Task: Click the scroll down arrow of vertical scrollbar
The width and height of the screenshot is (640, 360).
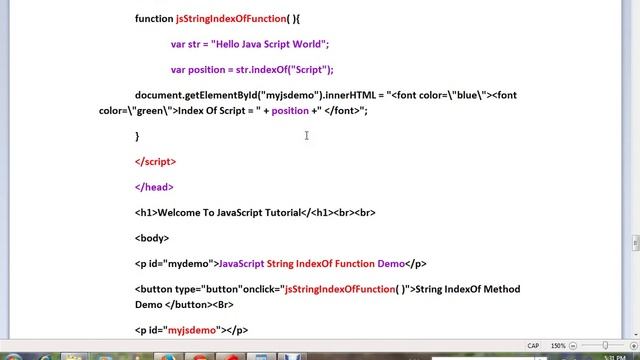Action: click(x=636, y=335)
